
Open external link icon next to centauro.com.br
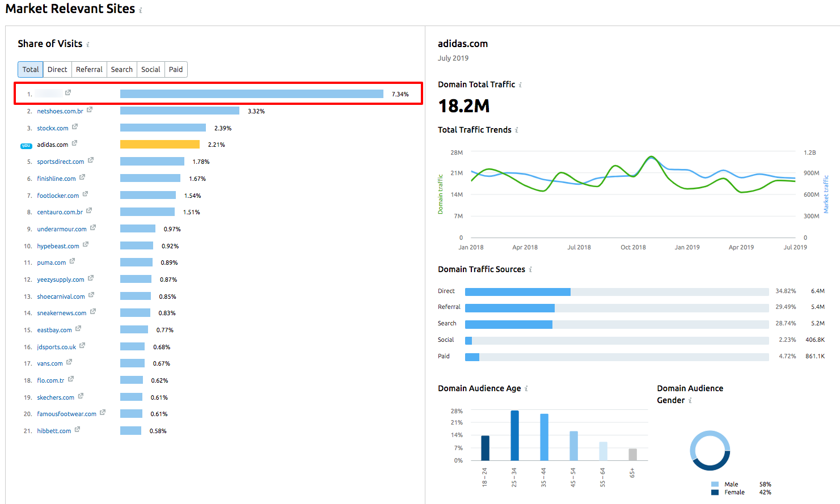point(89,211)
